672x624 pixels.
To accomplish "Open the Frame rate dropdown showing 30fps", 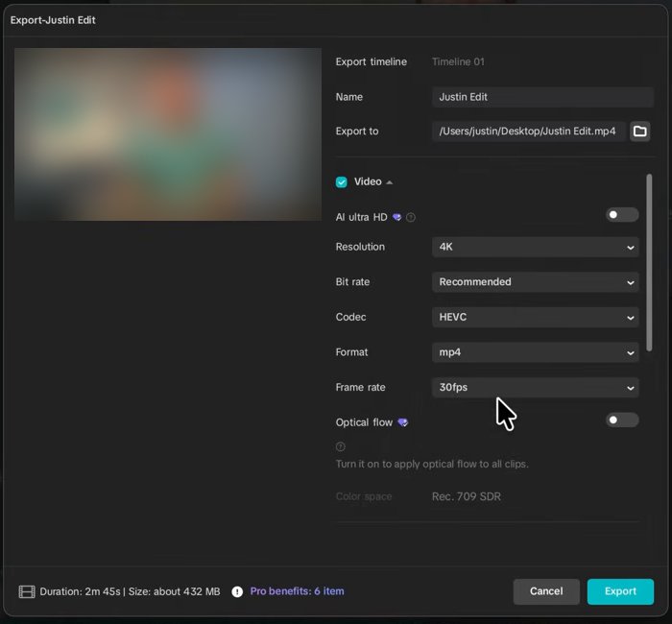I will 536,388.
